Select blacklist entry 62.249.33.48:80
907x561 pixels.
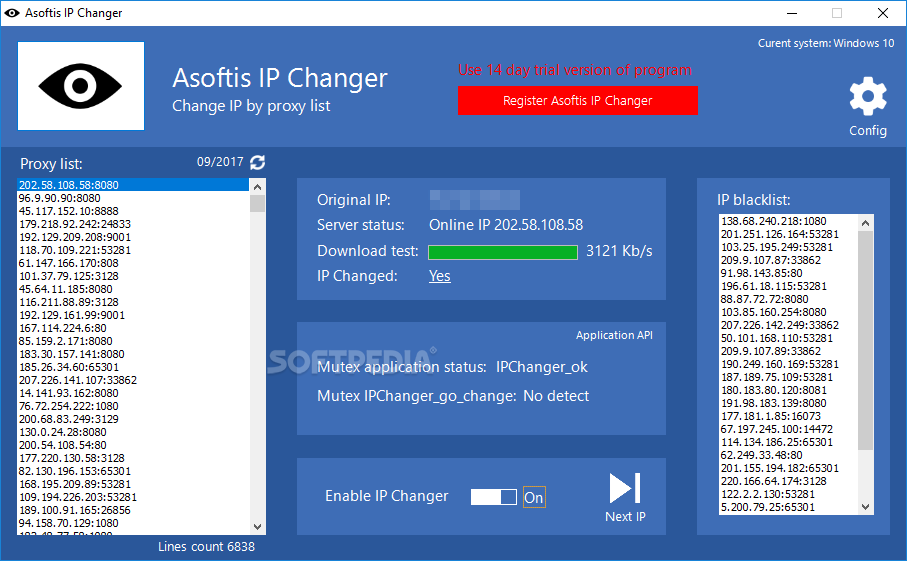[x=788, y=455]
